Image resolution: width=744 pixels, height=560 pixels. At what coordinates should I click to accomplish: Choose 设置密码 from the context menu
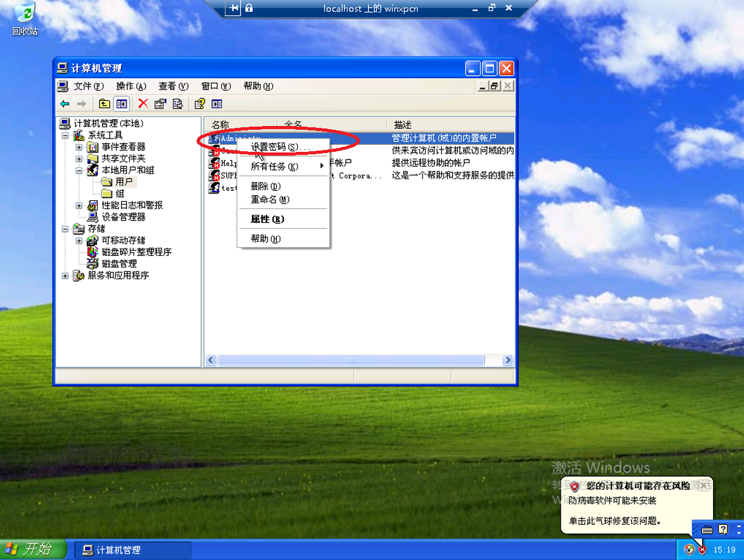[x=283, y=147]
